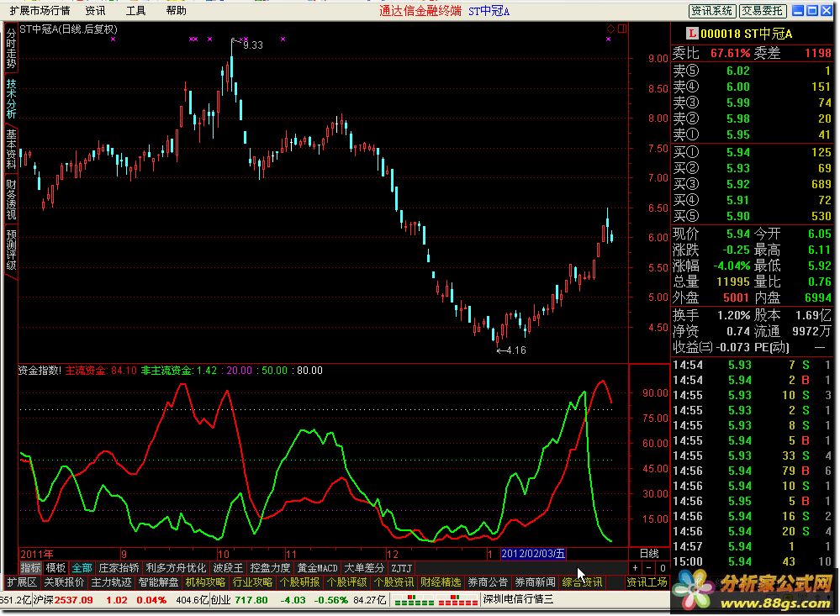Open the 基本资料 side tab
The image size is (840, 616).
(x=11, y=150)
